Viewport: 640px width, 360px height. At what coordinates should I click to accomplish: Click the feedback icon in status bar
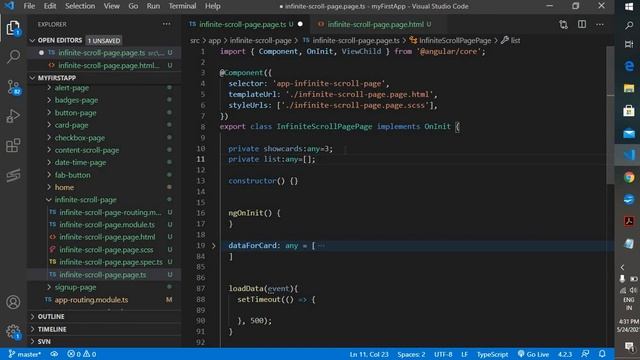point(585,354)
